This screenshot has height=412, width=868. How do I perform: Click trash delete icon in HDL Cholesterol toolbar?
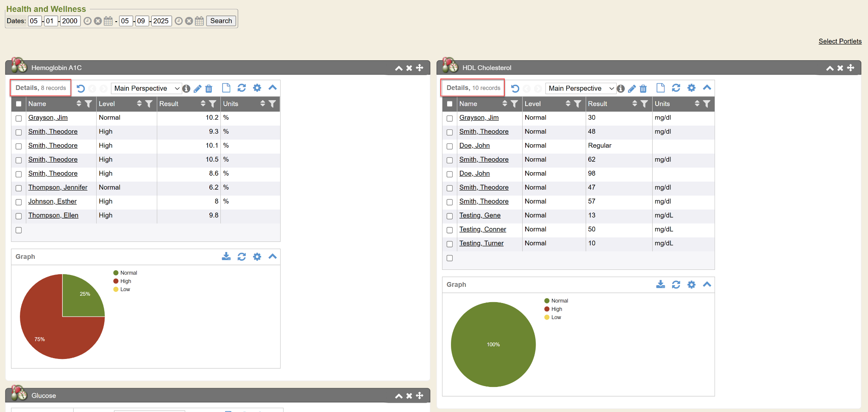tap(643, 89)
